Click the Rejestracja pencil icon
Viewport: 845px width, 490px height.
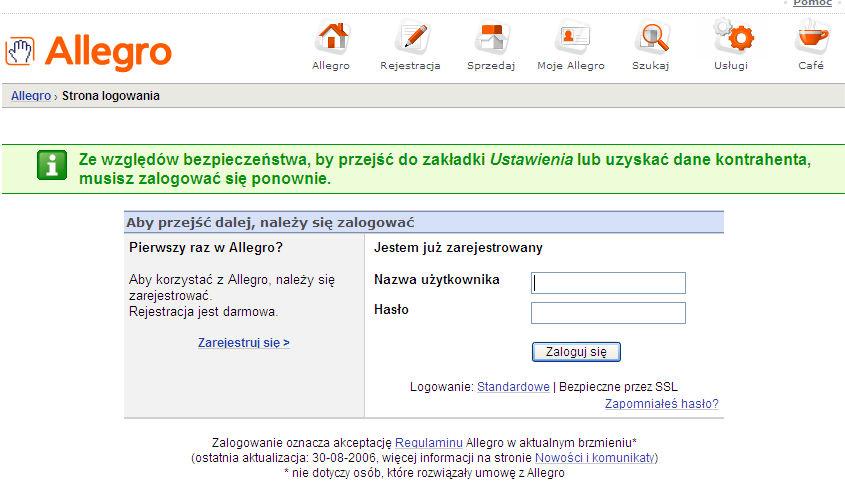[x=411, y=37]
